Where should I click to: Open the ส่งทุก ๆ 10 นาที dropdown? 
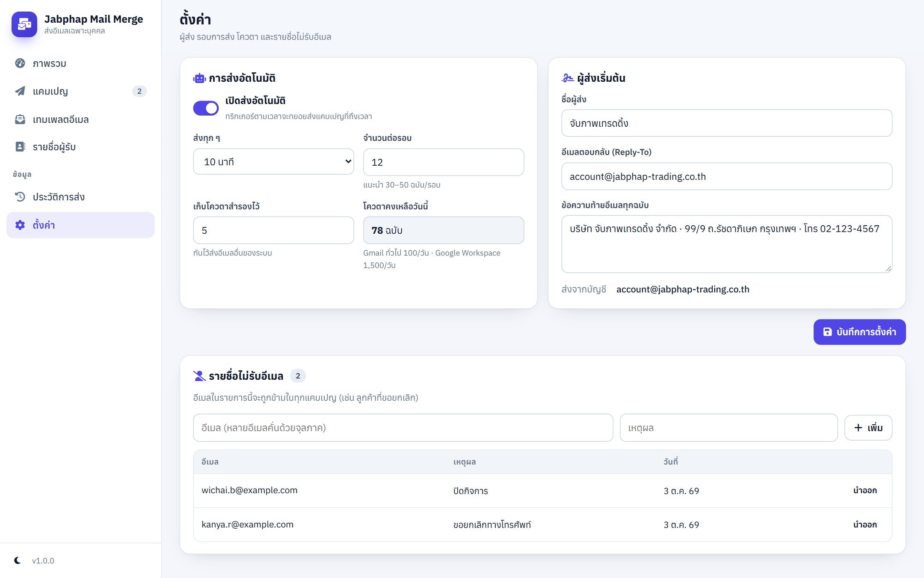pyautogui.click(x=273, y=162)
